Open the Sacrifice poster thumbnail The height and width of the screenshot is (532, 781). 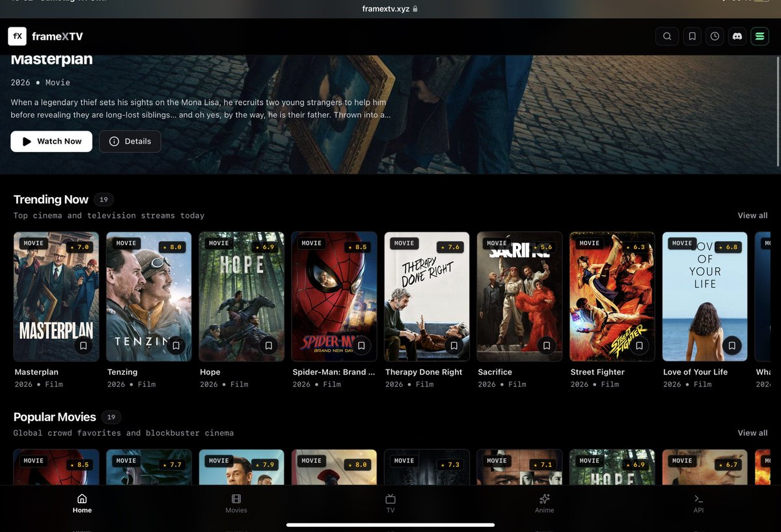(x=519, y=297)
